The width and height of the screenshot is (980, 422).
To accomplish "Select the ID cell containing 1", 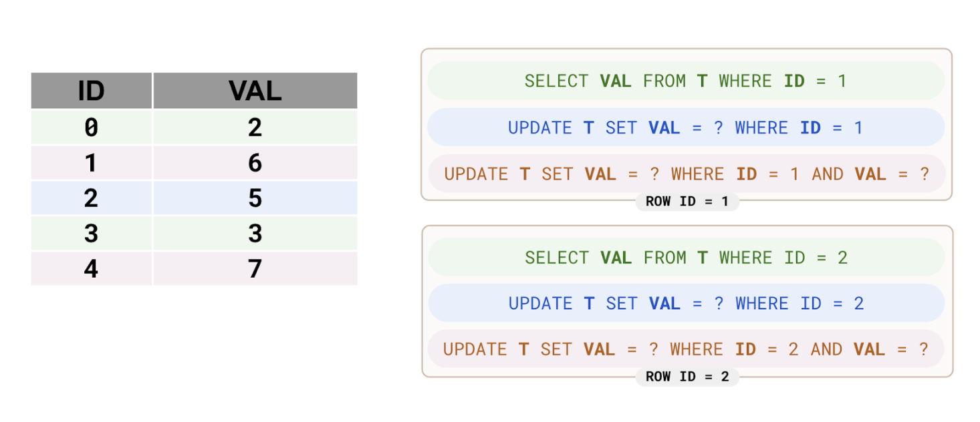I will pyautogui.click(x=92, y=163).
